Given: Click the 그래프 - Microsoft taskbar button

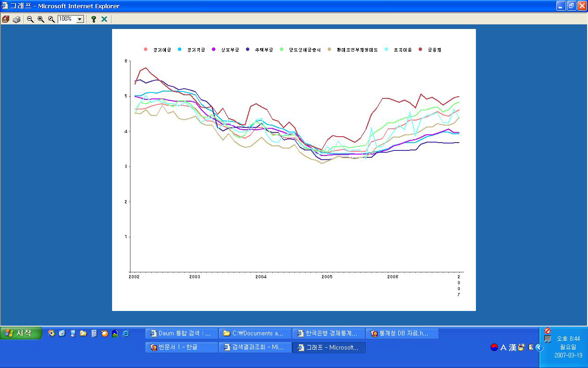Looking at the screenshot, I should (328, 347).
